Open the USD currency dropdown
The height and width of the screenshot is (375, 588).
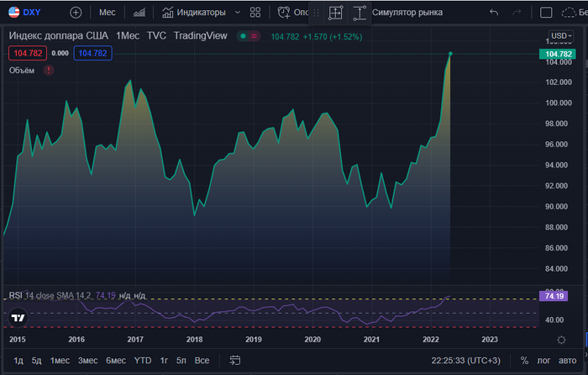point(560,36)
